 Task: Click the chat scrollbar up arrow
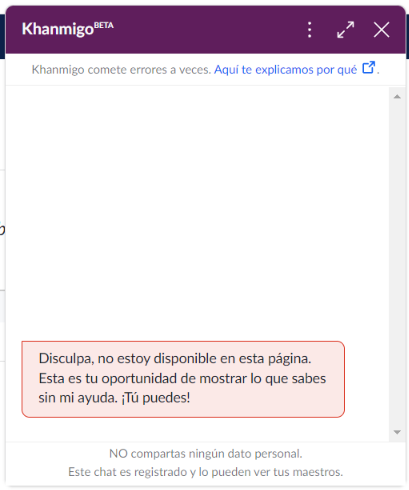pyautogui.click(x=397, y=97)
